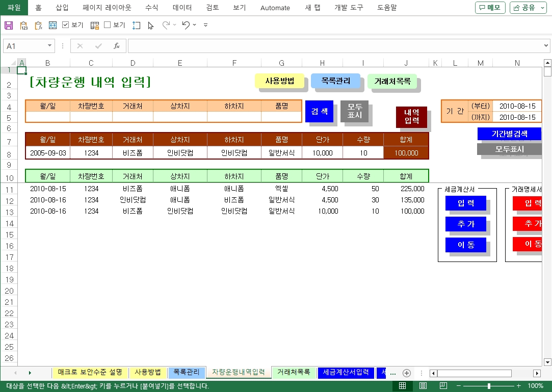The width and height of the screenshot is (552, 392).
Task: Click the Paste Values clipboard icon
Action: click(23, 25)
